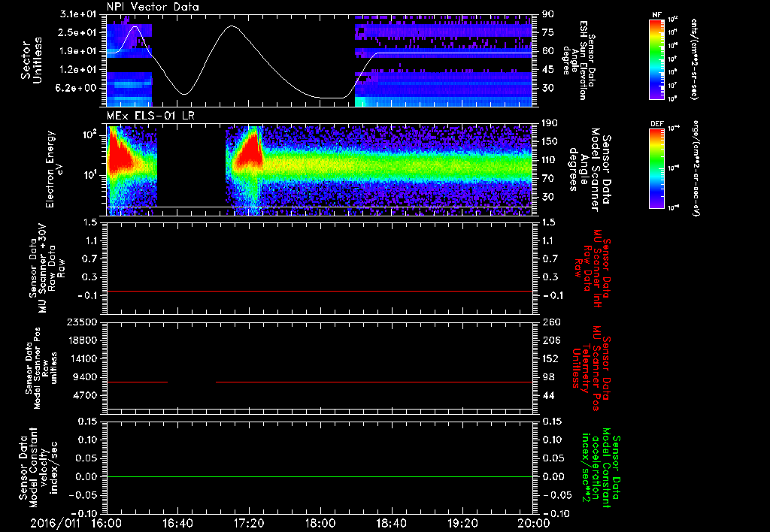Click the "260" telemetry tick label
770x532 pixels.
(x=550, y=322)
